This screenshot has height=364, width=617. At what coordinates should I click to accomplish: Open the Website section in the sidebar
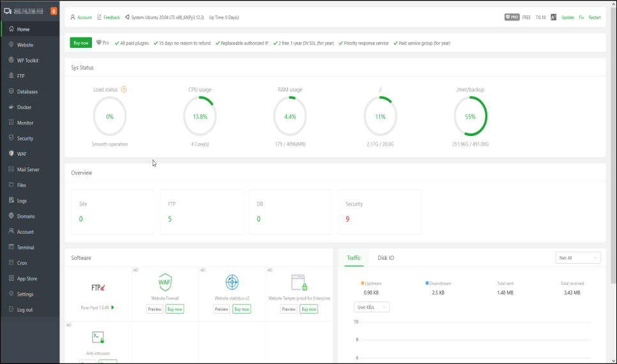25,45
